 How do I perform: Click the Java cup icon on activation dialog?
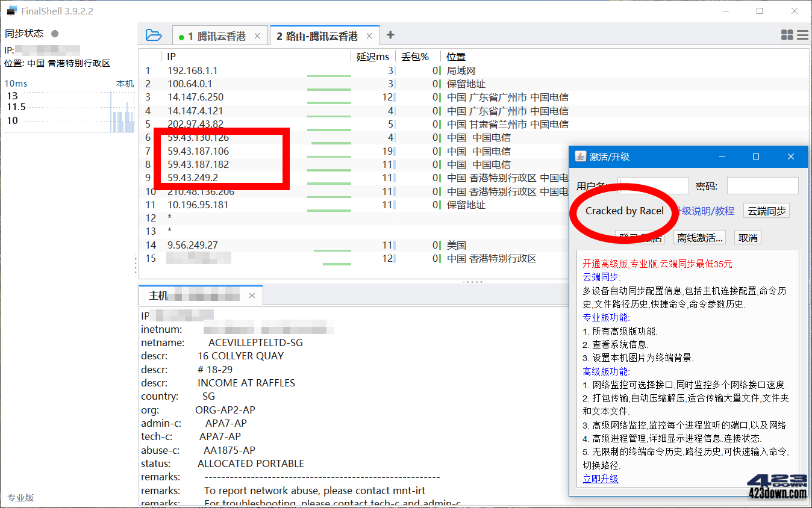pyautogui.click(x=580, y=156)
